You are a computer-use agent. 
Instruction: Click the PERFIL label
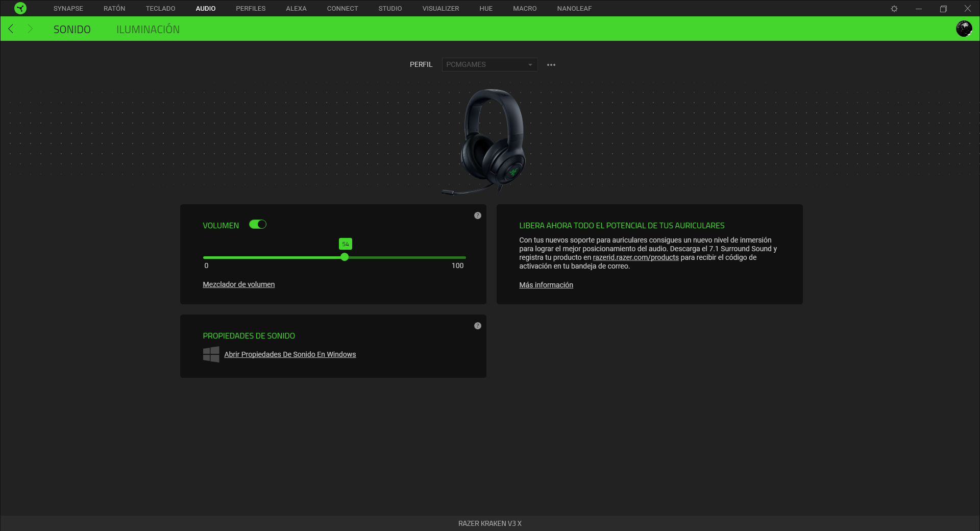coord(421,64)
